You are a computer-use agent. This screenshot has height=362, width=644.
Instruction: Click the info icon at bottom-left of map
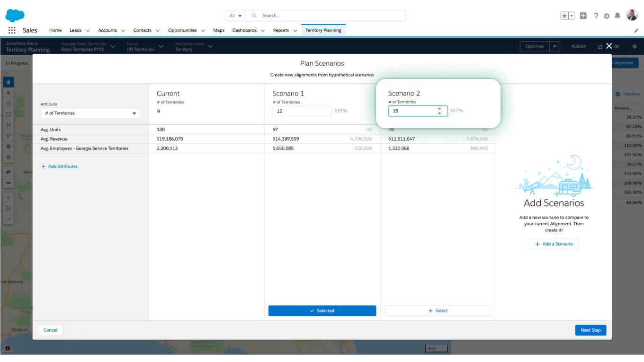(x=8, y=348)
